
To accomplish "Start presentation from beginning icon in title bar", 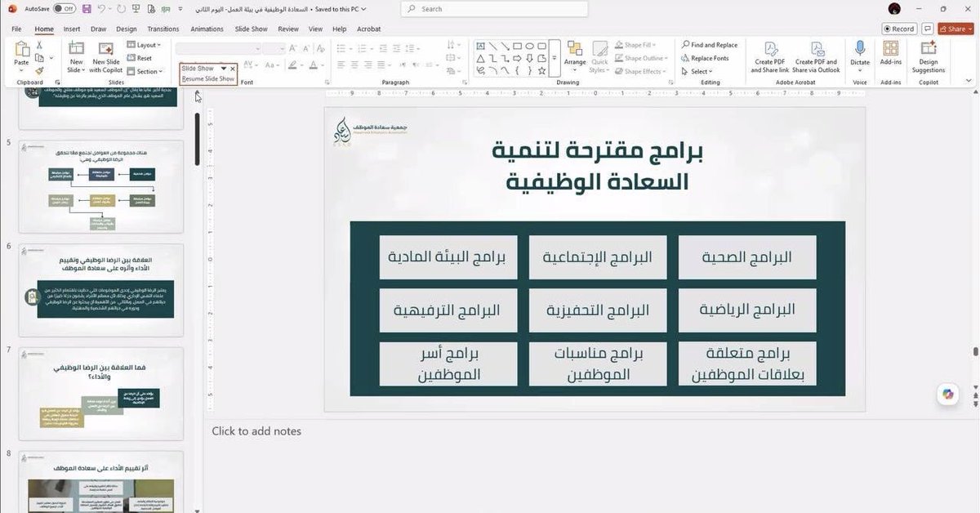I will [137, 9].
